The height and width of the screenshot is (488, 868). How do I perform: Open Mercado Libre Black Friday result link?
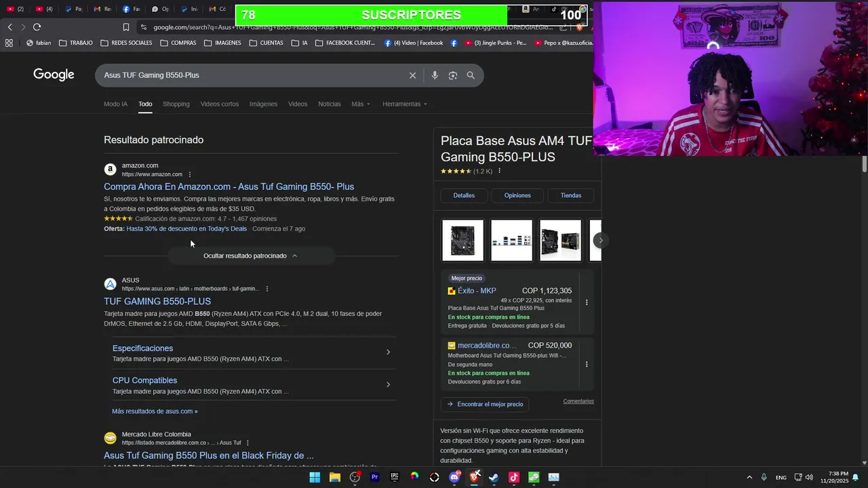[x=209, y=455]
